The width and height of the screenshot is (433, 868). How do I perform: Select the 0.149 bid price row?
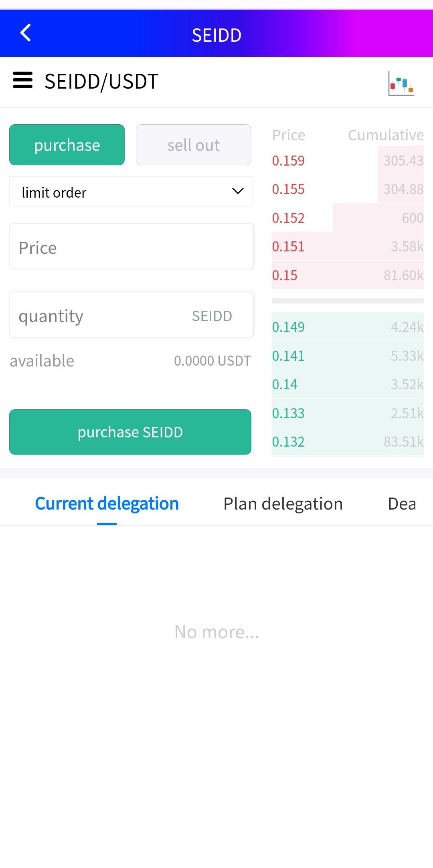coord(347,327)
